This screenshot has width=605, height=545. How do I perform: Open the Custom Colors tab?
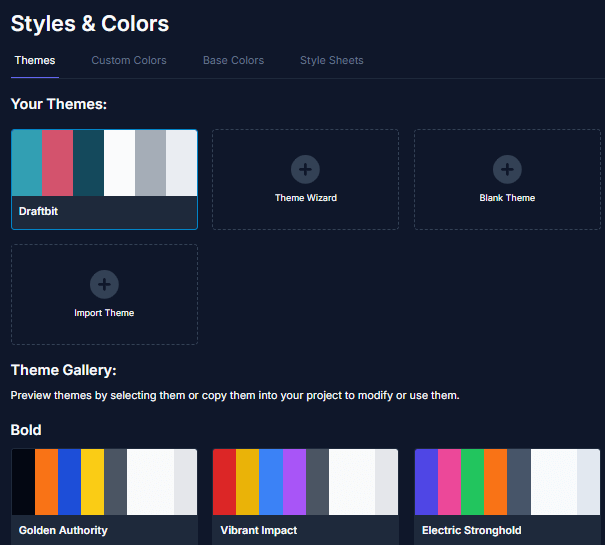pyautogui.click(x=129, y=61)
